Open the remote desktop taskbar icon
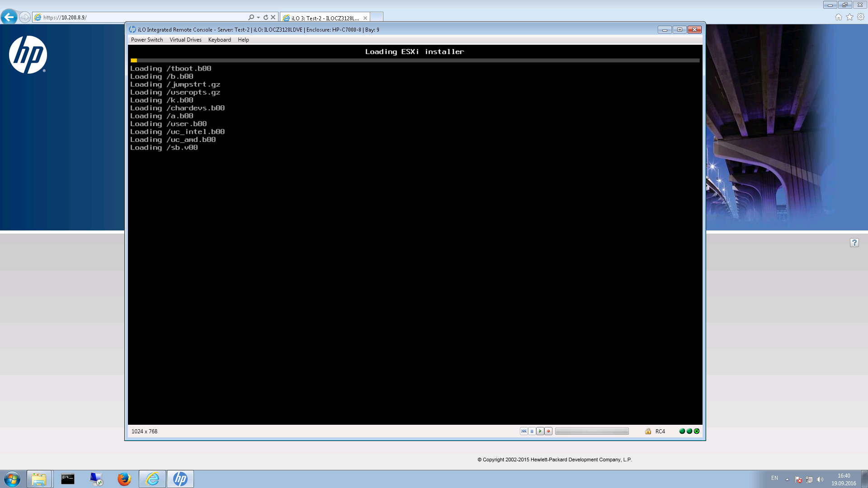This screenshot has width=868, height=488. click(96, 479)
